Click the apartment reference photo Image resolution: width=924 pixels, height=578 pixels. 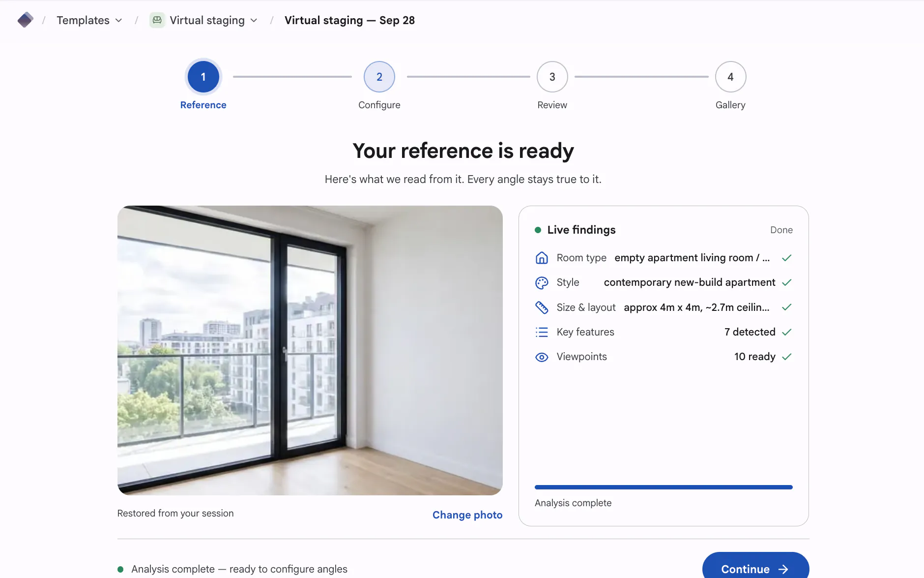[310, 350]
